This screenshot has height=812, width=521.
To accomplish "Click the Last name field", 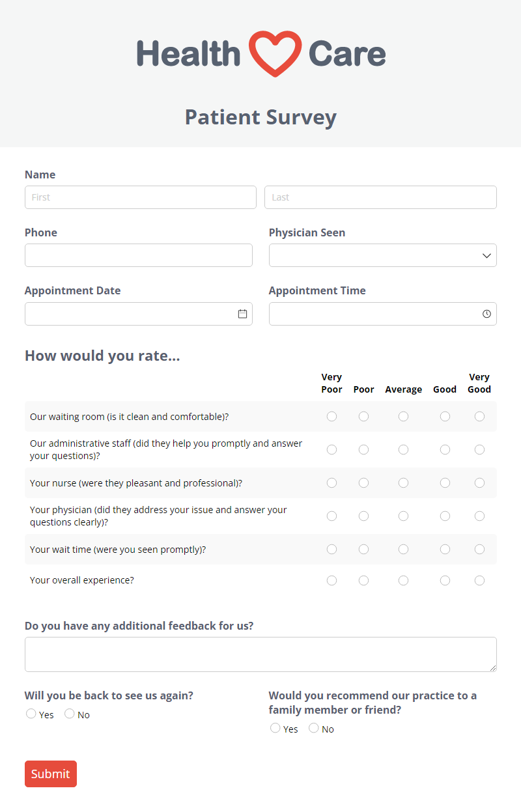I will [380, 197].
